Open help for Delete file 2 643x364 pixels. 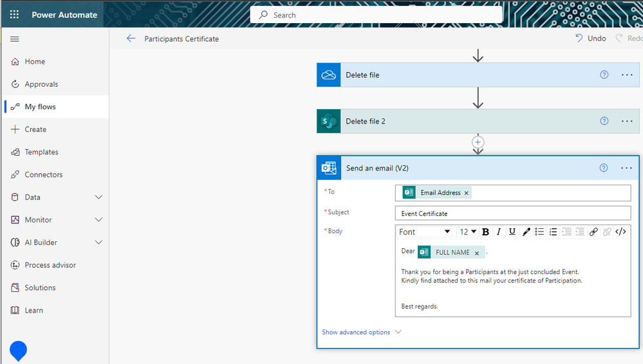click(604, 121)
